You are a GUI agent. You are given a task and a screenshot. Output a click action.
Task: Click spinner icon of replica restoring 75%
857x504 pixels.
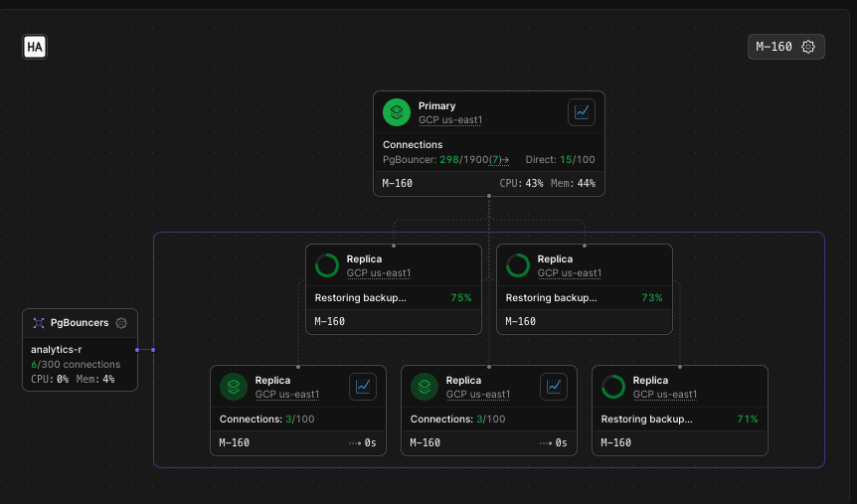(327, 265)
